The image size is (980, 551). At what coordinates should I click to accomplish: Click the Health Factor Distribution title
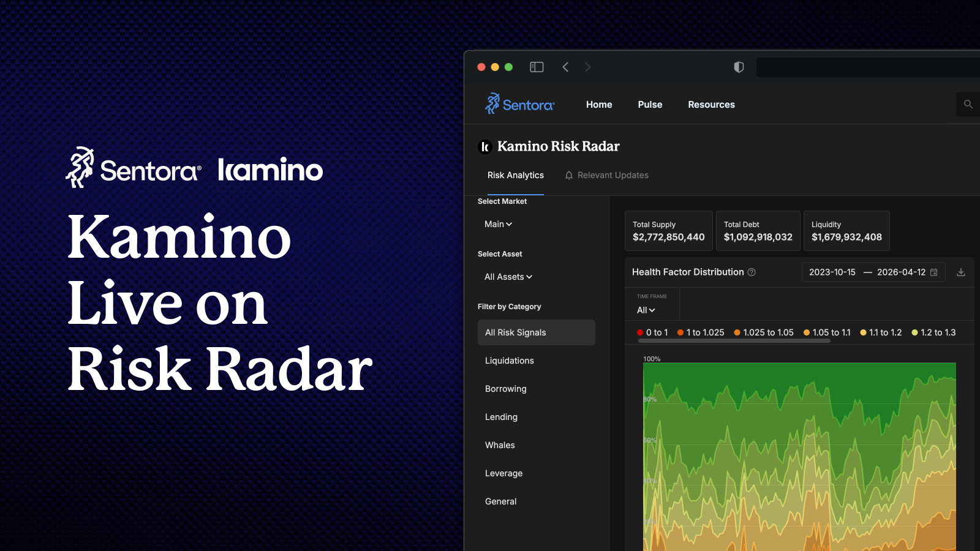pyautogui.click(x=688, y=272)
